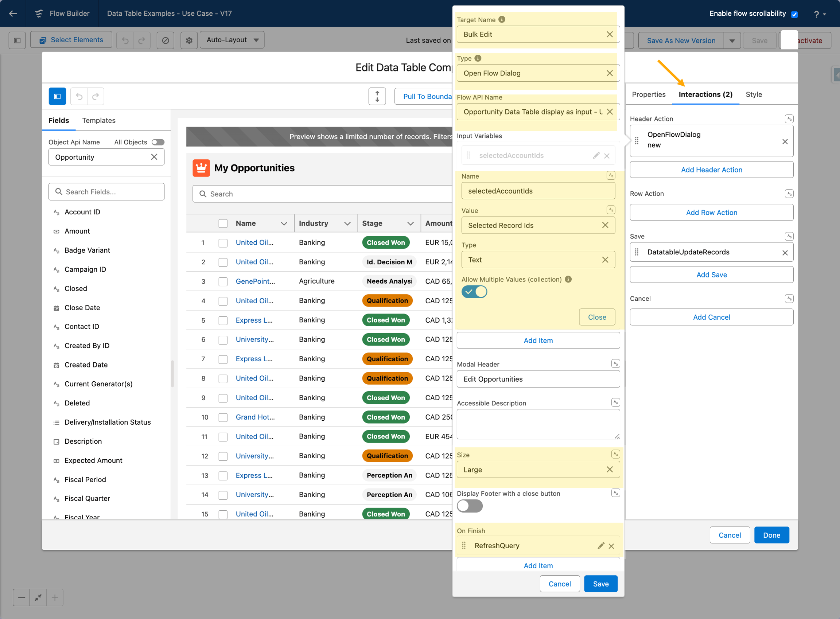840x619 pixels.
Task: Enable Display Footer with close button toggle
Action: tap(470, 506)
